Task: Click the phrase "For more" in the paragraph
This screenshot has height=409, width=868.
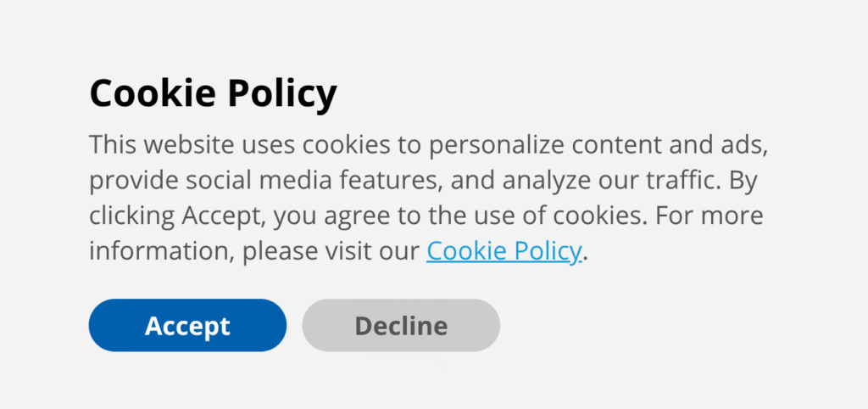Action: (x=709, y=216)
